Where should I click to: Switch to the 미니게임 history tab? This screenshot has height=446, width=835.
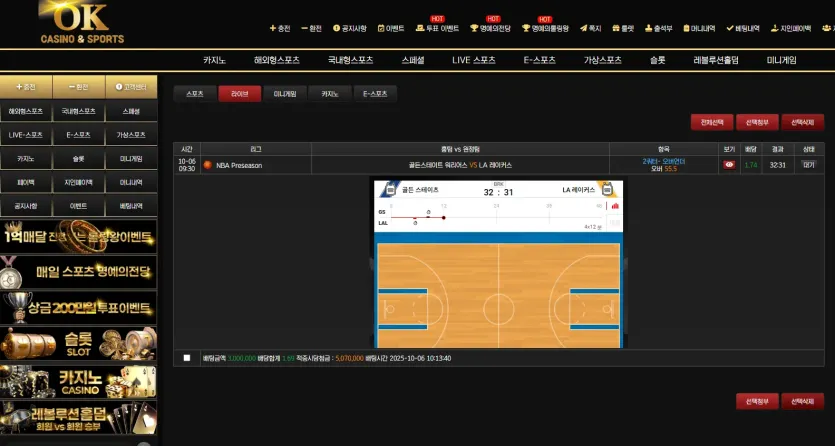point(285,94)
